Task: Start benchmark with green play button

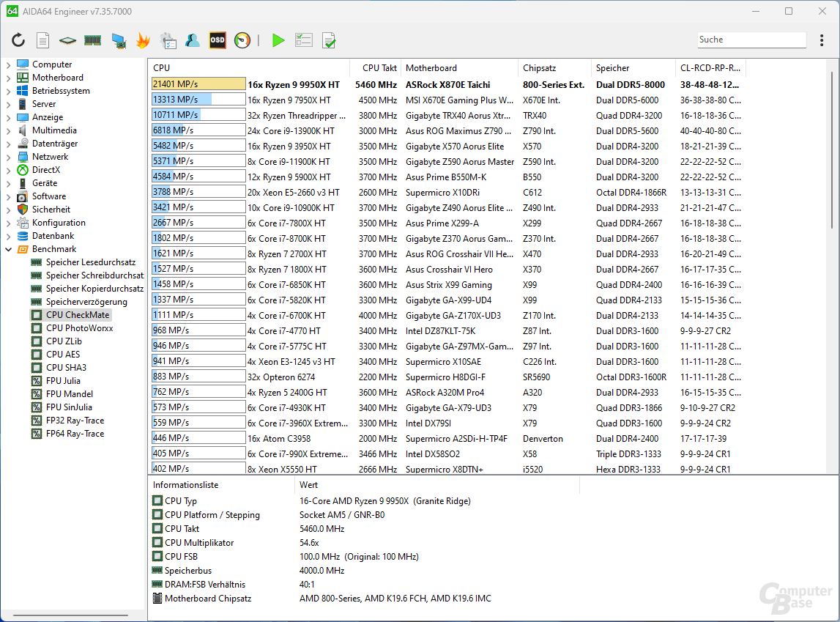Action: click(x=278, y=40)
